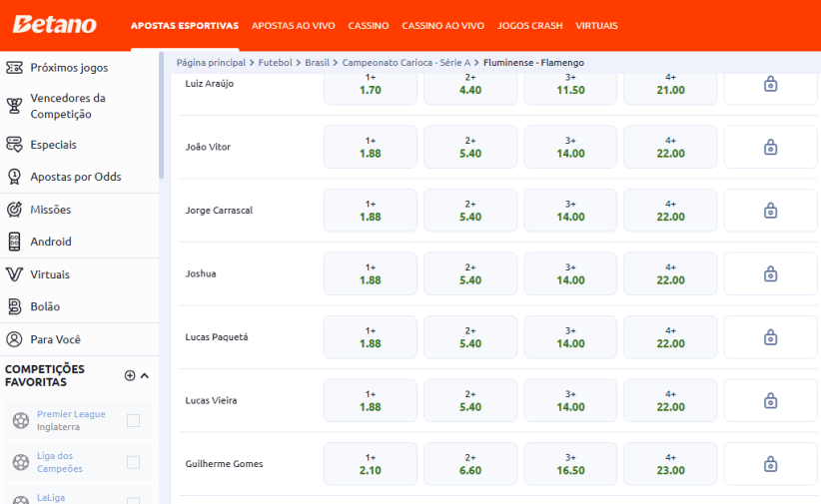Select Guilherme Gomes 4+ odds 23.00
Viewport: 821px width, 504px height.
[x=670, y=464]
